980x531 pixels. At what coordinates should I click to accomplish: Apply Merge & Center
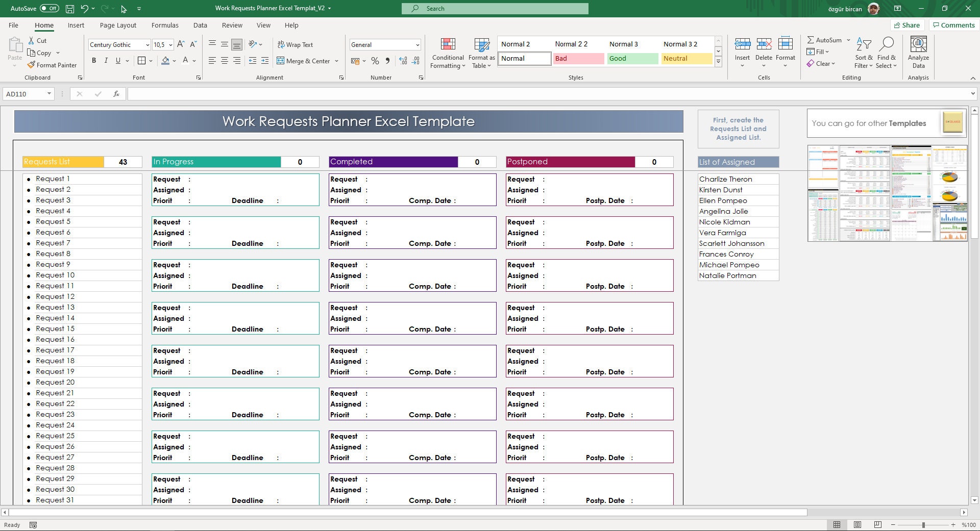pyautogui.click(x=304, y=61)
